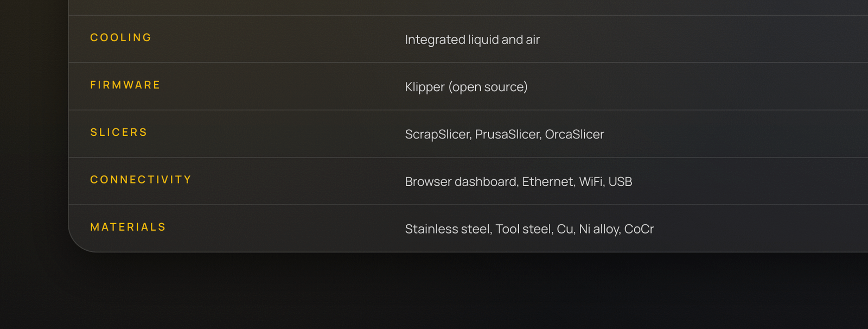Select the 'Integrated liquid and air' value
The image size is (868, 329).
[x=472, y=40]
